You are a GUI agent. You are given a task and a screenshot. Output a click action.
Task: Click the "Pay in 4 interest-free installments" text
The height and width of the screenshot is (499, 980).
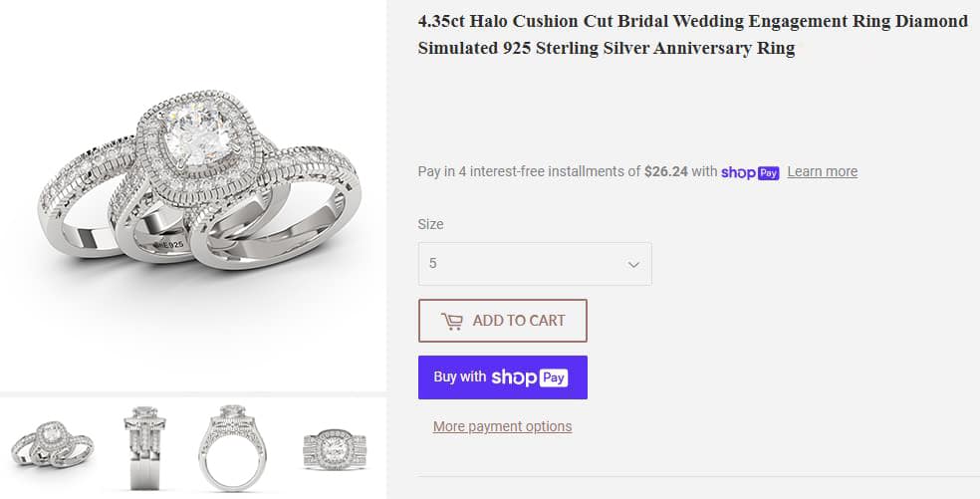[x=529, y=171]
